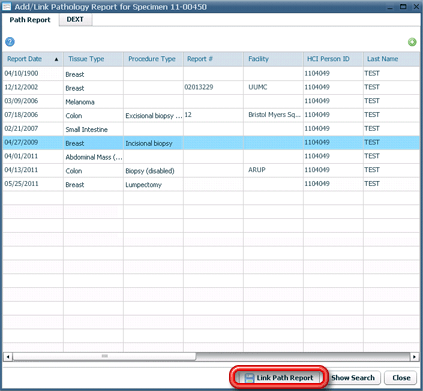
Task: Sort by Report Date column header
Action: tap(33, 59)
